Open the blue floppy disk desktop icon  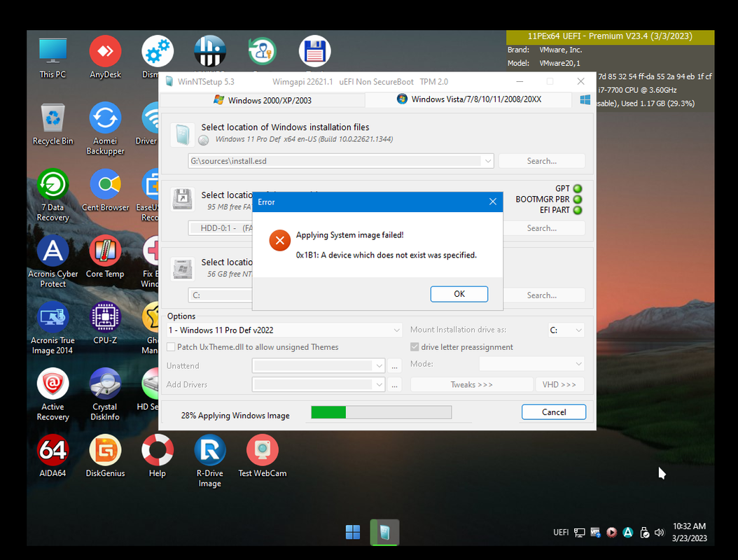point(315,51)
